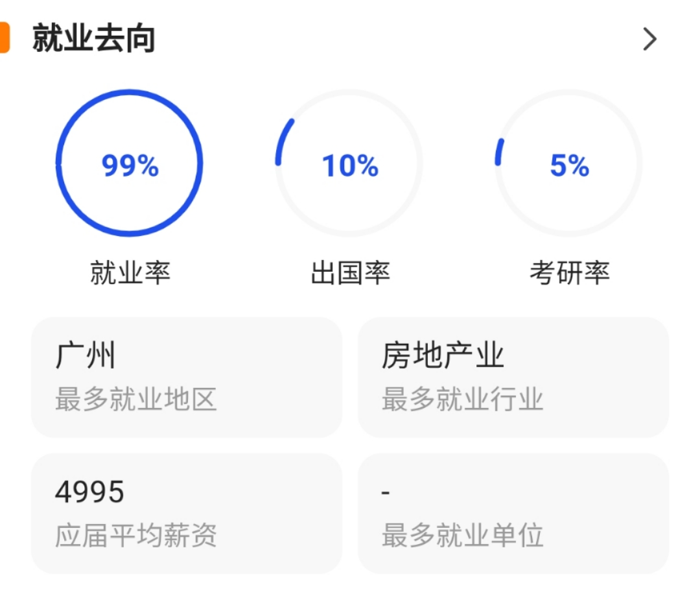Screen dimensions: 700x598
Task: Open the 房地产业 most-employed industry card
Action: click(514, 377)
